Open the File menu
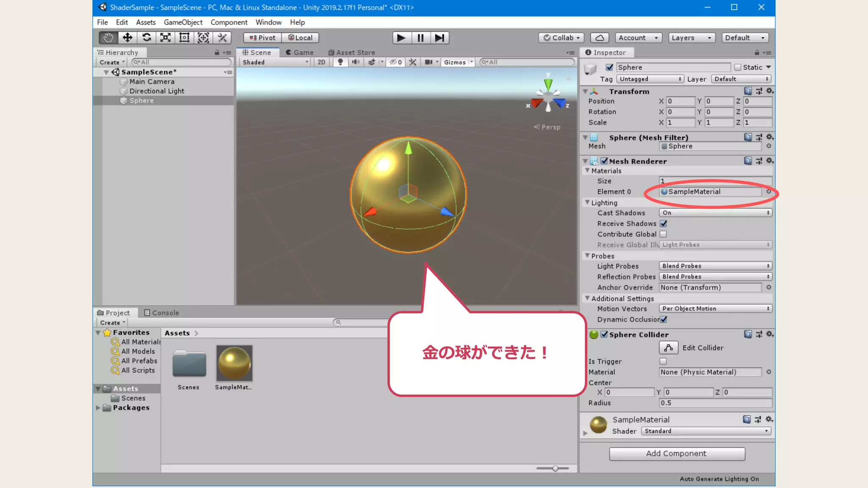The image size is (868, 488). [102, 22]
